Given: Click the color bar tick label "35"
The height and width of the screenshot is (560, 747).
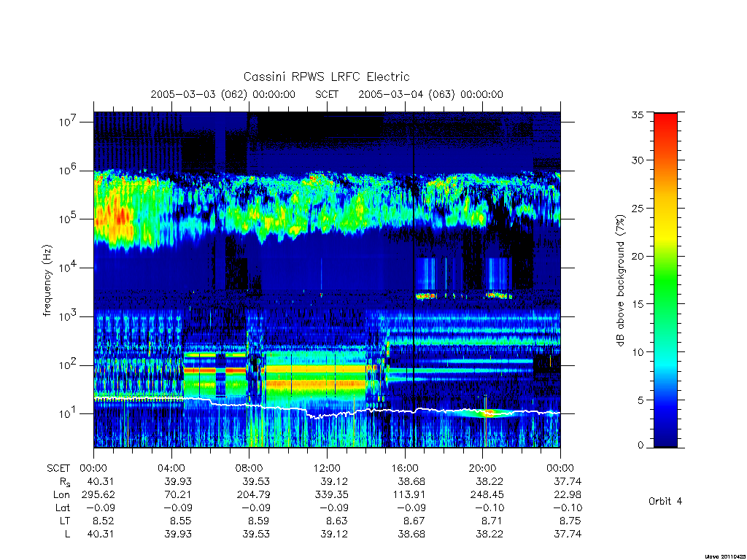Looking at the screenshot, I should 638,114.
